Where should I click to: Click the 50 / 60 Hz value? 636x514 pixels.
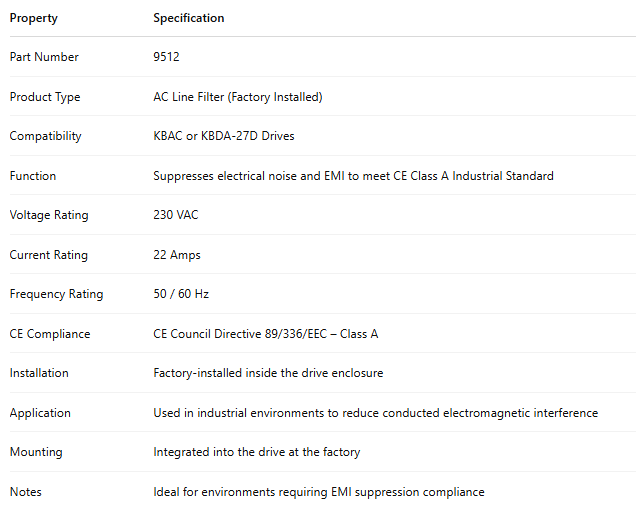[x=181, y=294]
